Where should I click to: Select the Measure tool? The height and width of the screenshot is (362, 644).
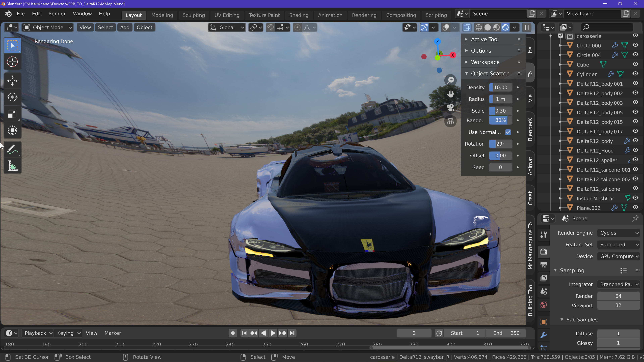pos(12,166)
